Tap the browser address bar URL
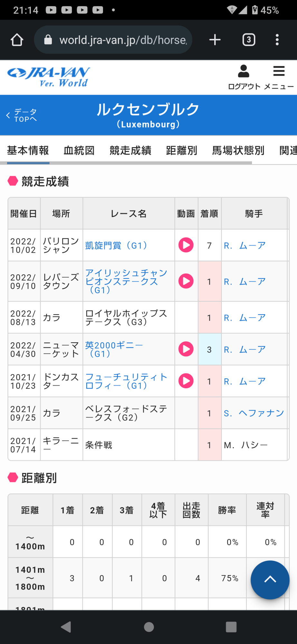Viewport: 297px width, 644px height. point(123,40)
